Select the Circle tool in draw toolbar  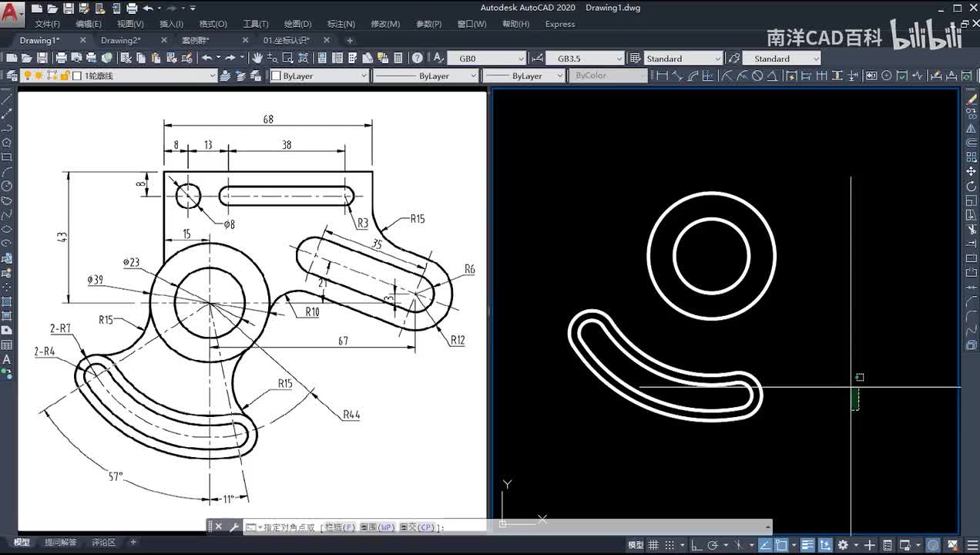(x=7, y=186)
